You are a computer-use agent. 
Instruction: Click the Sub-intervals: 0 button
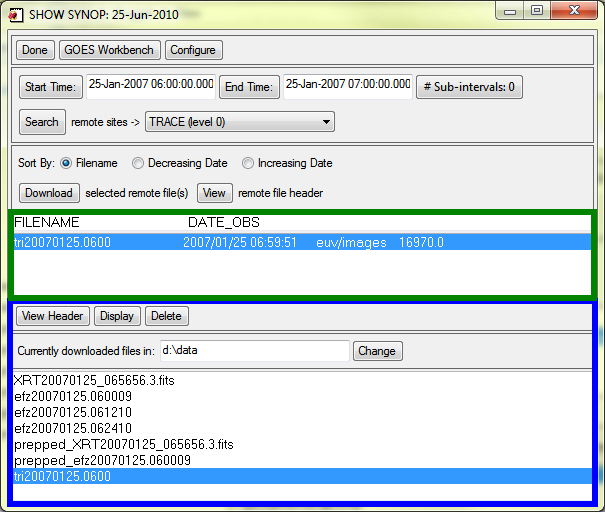(469, 87)
